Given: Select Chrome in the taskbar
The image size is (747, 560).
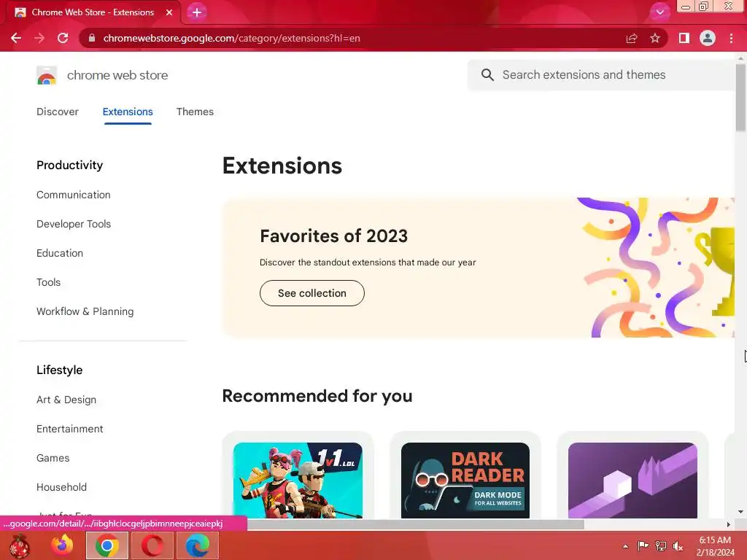Looking at the screenshot, I should click(107, 545).
